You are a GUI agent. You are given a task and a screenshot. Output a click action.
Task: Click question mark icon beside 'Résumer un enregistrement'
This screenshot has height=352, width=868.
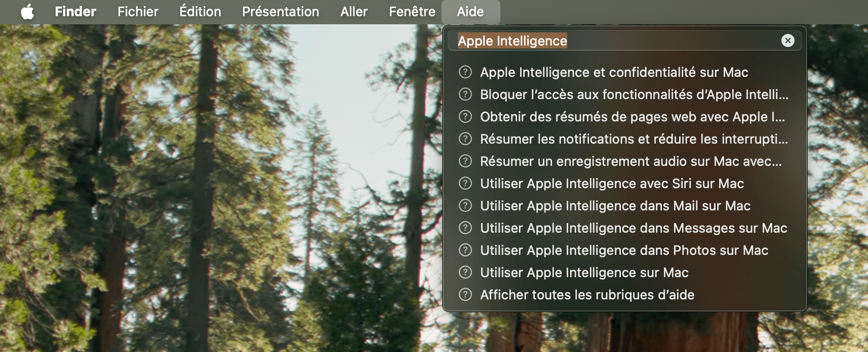pos(465,161)
